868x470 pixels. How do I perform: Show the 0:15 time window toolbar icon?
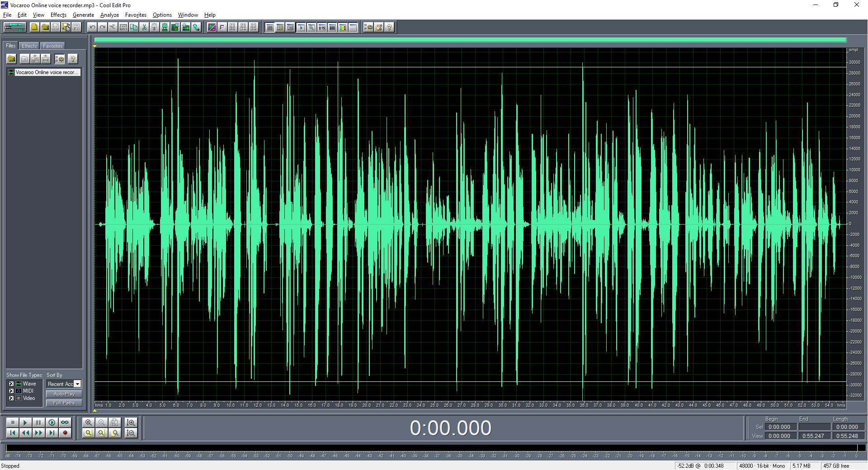(x=322, y=27)
